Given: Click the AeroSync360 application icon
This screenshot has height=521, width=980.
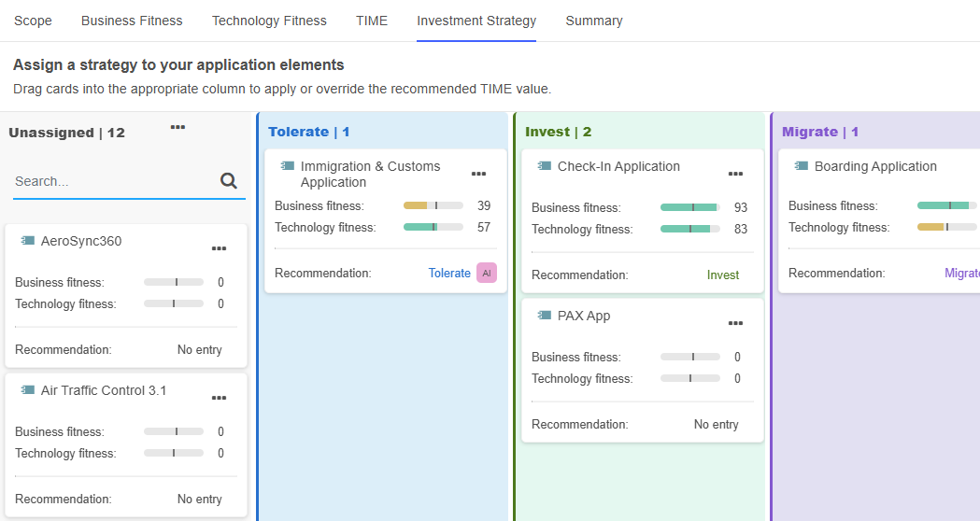Looking at the screenshot, I should 28,241.
